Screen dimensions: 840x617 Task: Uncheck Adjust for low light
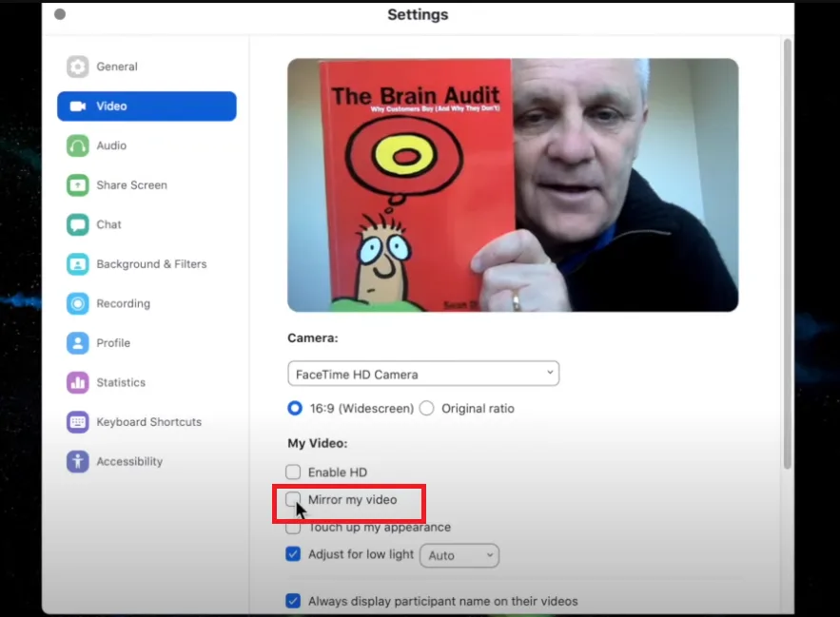click(x=293, y=555)
